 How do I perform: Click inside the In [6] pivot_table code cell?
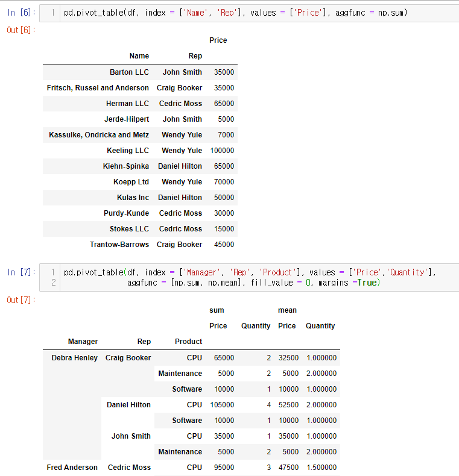coord(241,13)
